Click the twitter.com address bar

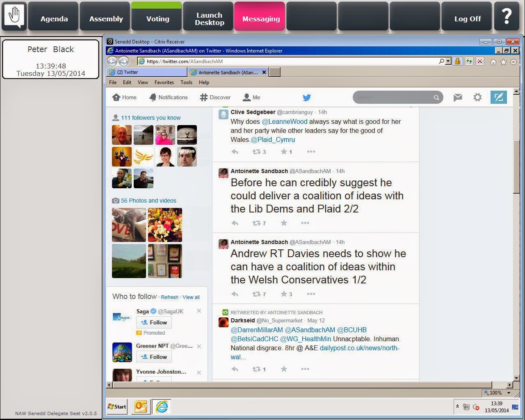287,61
